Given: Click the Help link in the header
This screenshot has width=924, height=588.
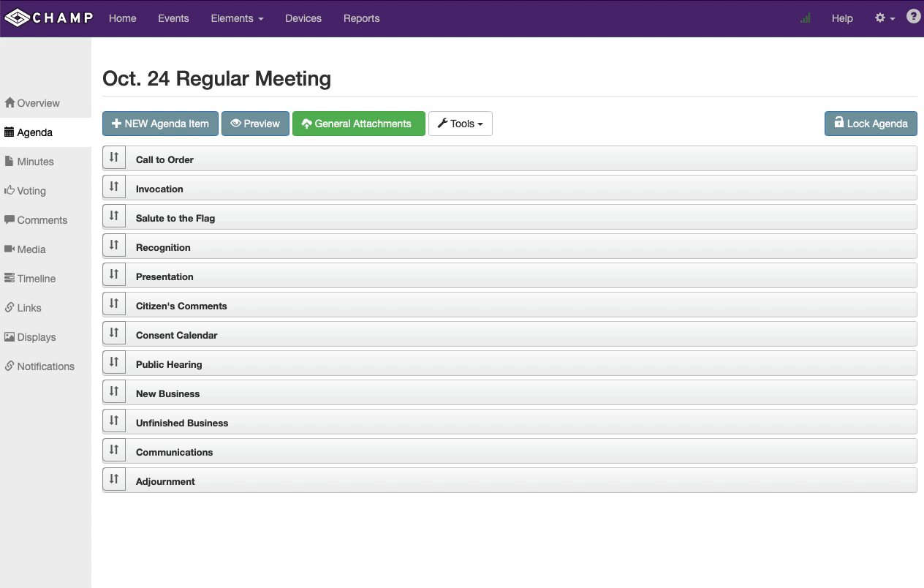Looking at the screenshot, I should (842, 18).
